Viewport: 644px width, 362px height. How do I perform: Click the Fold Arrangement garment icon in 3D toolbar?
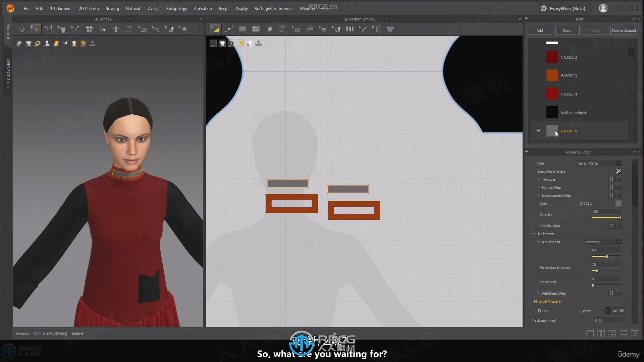(89, 29)
